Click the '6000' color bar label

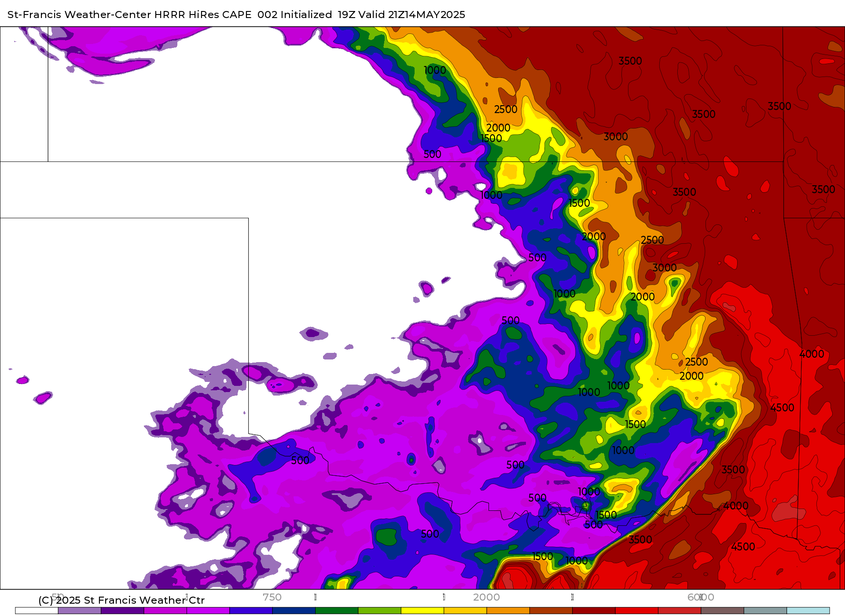(x=701, y=597)
